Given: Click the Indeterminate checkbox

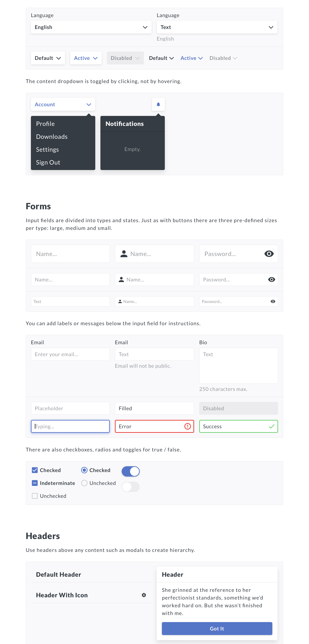Looking at the screenshot, I should coord(35,483).
